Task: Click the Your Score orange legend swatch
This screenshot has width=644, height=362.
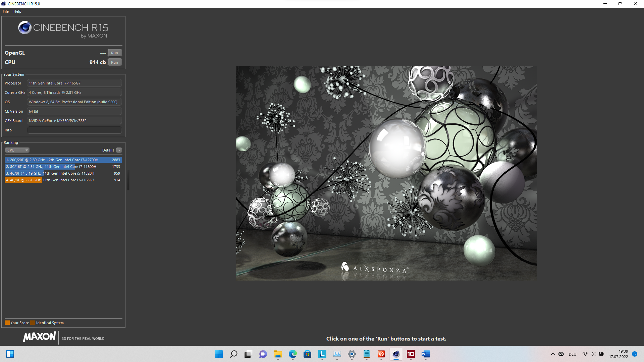Action: click(7, 323)
